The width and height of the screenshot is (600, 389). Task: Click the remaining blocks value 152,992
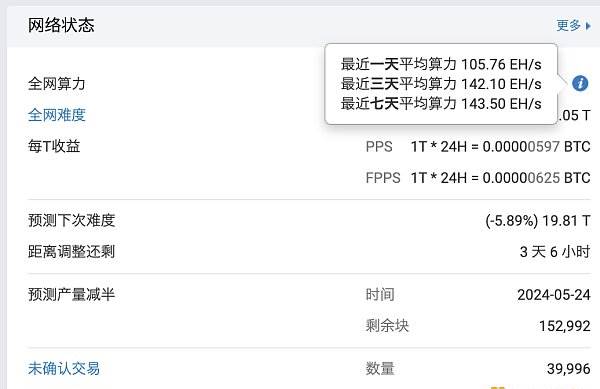(565, 326)
